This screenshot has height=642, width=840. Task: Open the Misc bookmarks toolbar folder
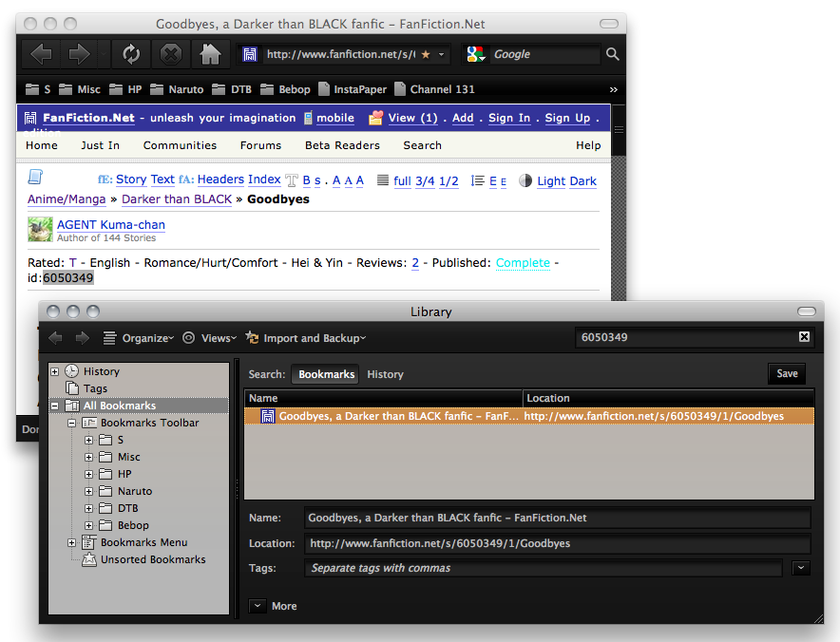tap(79, 89)
